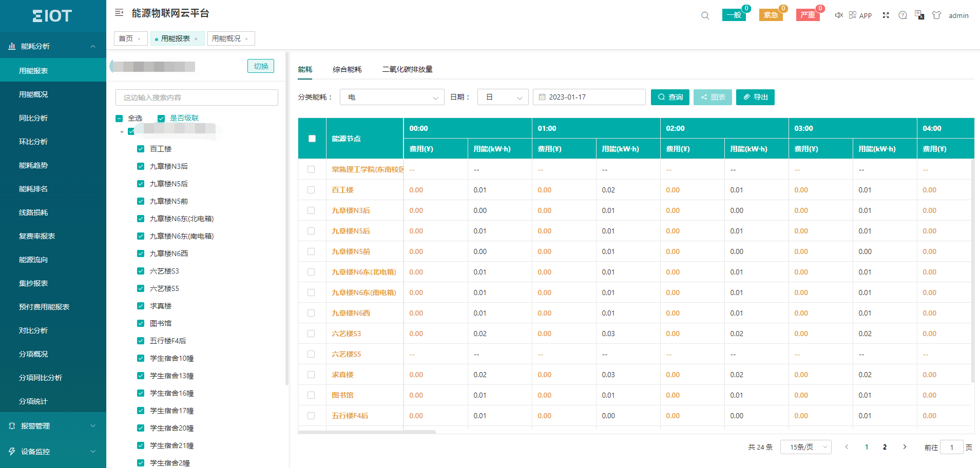
Task: Check the 百工楼 table row checkbox
Action: 311,190
